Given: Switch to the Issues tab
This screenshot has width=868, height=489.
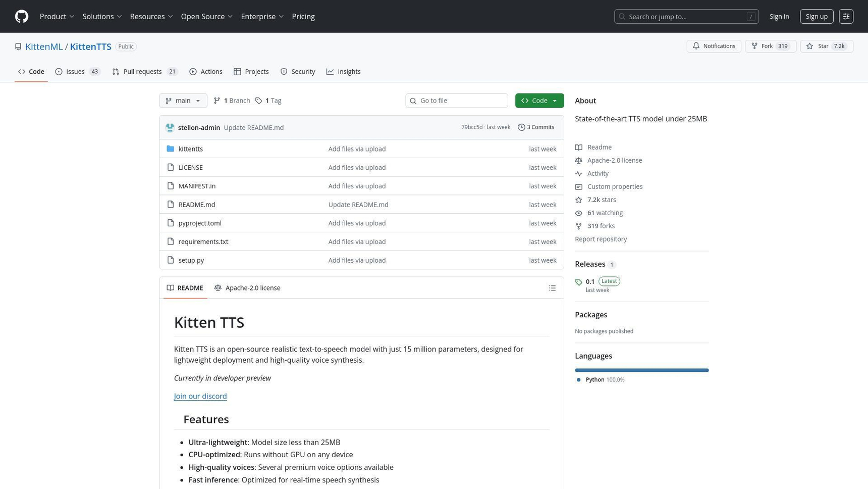Looking at the screenshot, I should [x=77, y=72].
